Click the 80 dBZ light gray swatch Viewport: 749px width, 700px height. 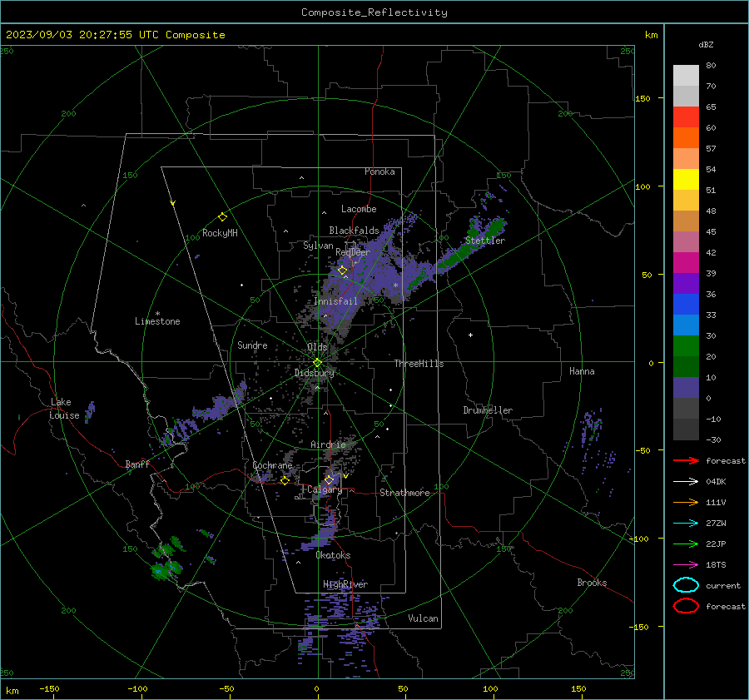[x=686, y=75]
